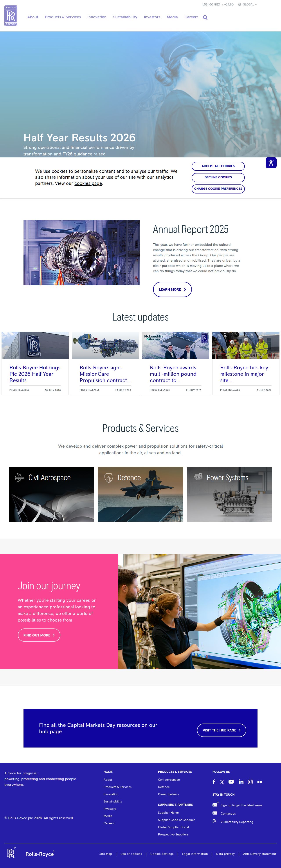Image resolution: width=281 pixels, height=868 pixels.
Task: Open the accessibility widget icon
Action: [x=271, y=163]
